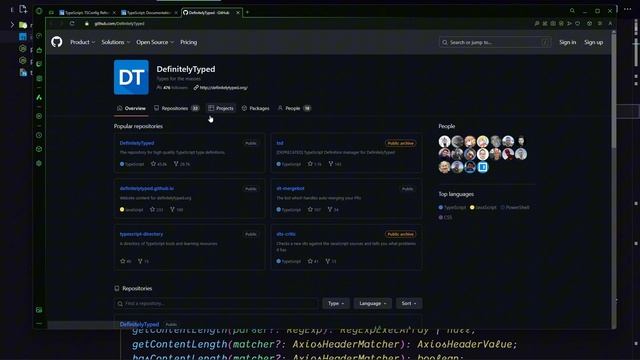Open the Packages tab
This screenshot has width=640, height=360.
[256, 108]
